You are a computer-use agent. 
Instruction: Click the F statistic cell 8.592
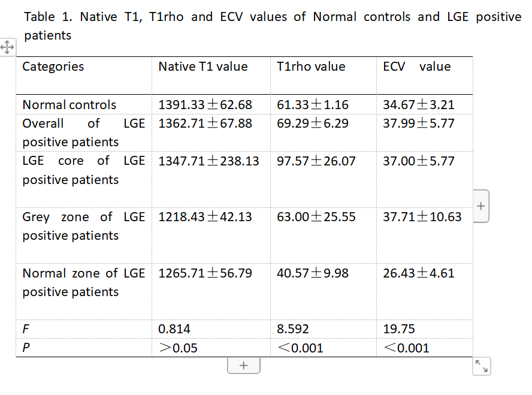(x=293, y=329)
